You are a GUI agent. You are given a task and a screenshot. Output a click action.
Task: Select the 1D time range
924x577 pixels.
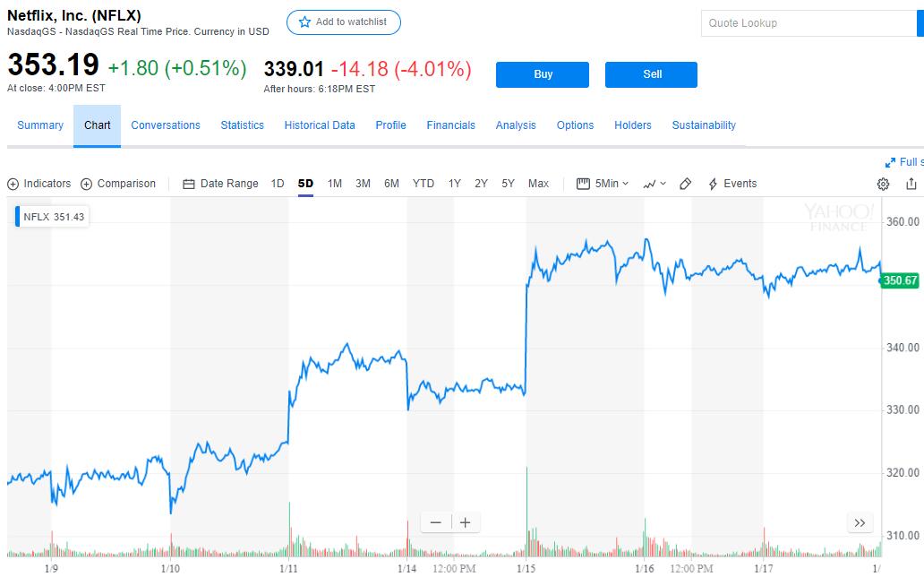[278, 184]
